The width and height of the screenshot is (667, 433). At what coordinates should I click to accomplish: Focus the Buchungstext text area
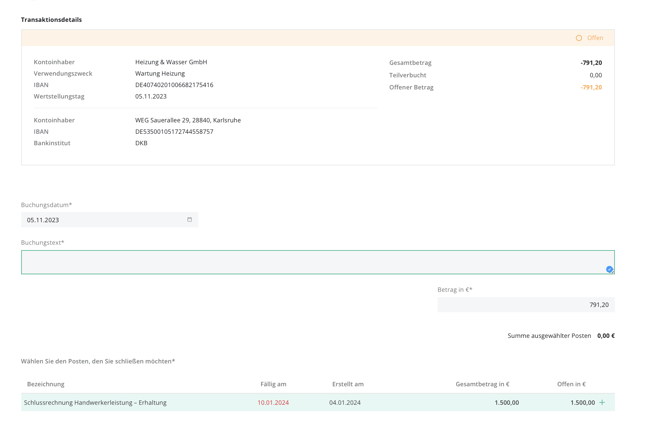(318, 262)
